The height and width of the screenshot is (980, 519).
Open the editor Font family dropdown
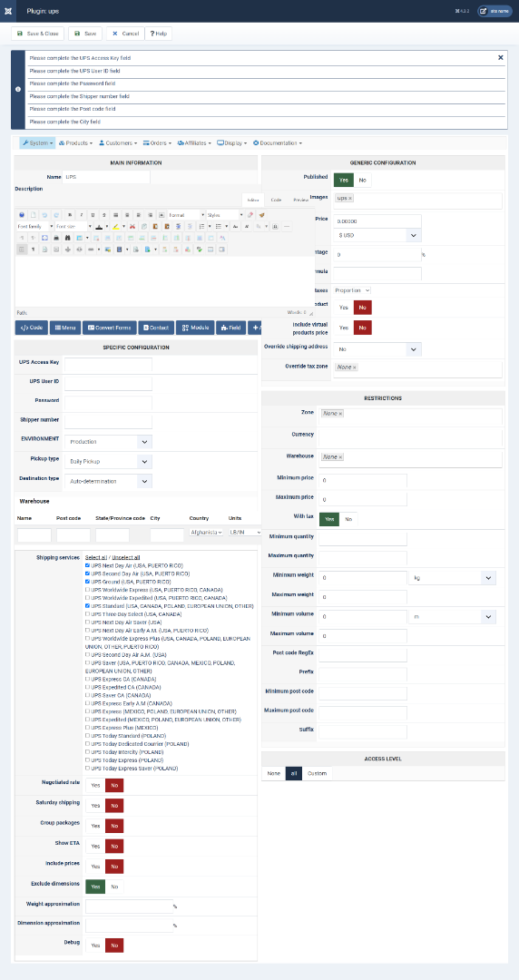pos(35,226)
